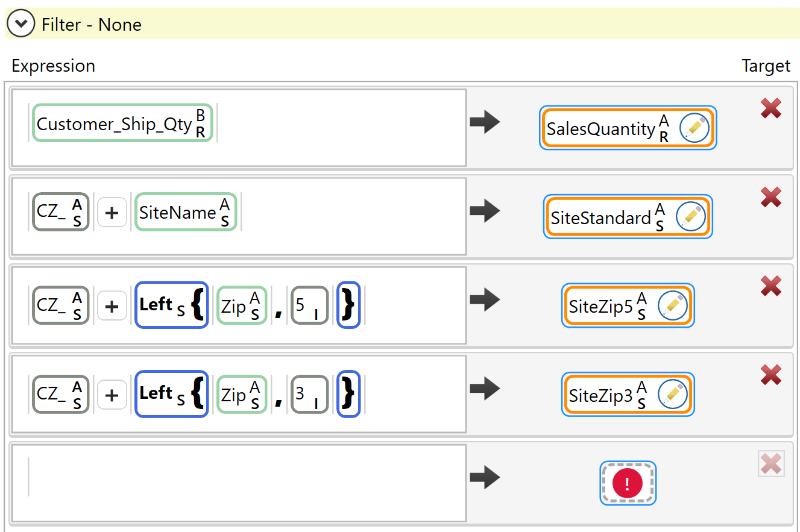Image resolution: width=800 pixels, height=532 pixels.
Task: Collapse the Filter - None section chevron
Action: [x=22, y=24]
